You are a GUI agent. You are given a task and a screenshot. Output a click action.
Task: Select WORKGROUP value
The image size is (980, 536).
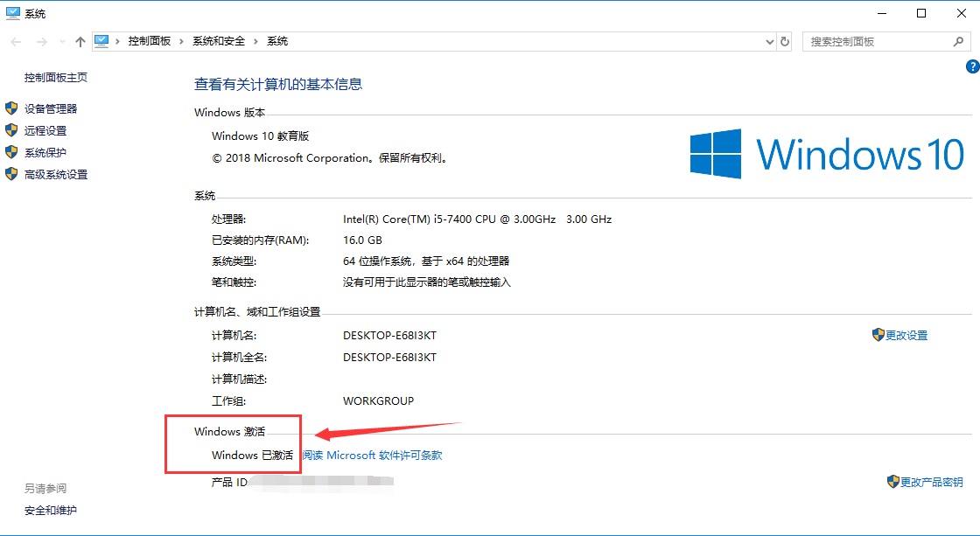[378, 401]
